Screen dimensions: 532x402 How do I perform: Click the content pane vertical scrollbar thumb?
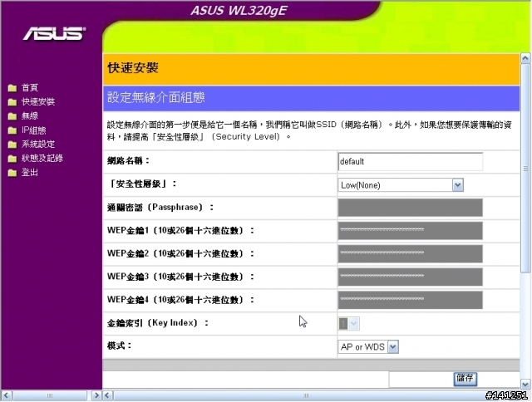point(525,168)
